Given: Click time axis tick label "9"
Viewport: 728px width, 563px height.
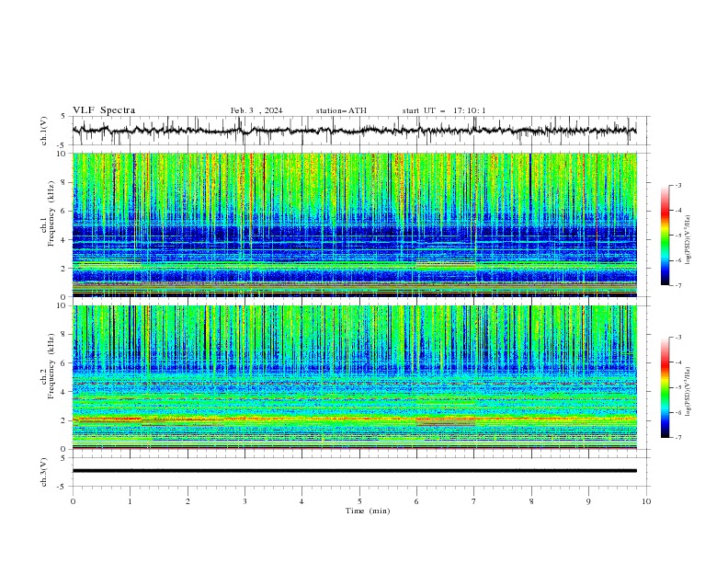Looking at the screenshot, I should point(588,501).
